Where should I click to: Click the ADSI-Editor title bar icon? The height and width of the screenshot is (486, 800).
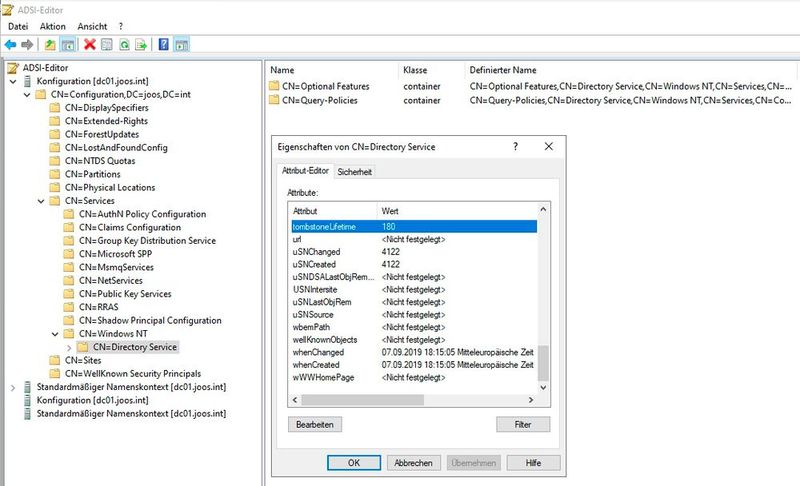(x=8, y=10)
